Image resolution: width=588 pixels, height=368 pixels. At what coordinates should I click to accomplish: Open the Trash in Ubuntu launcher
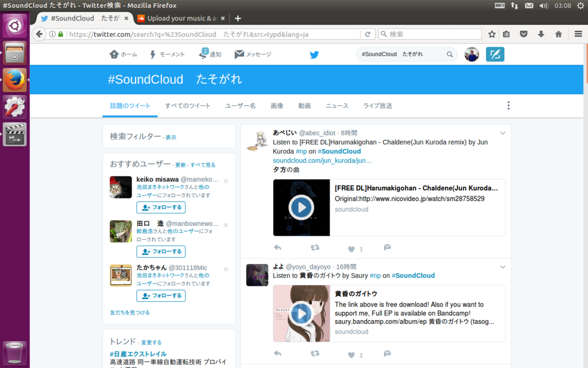(14, 352)
